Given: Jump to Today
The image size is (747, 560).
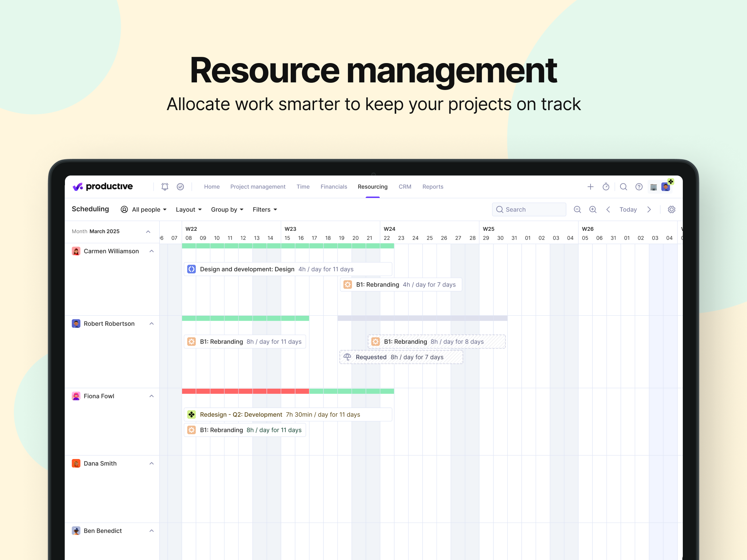Looking at the screenshot, I should coord(628,209).
